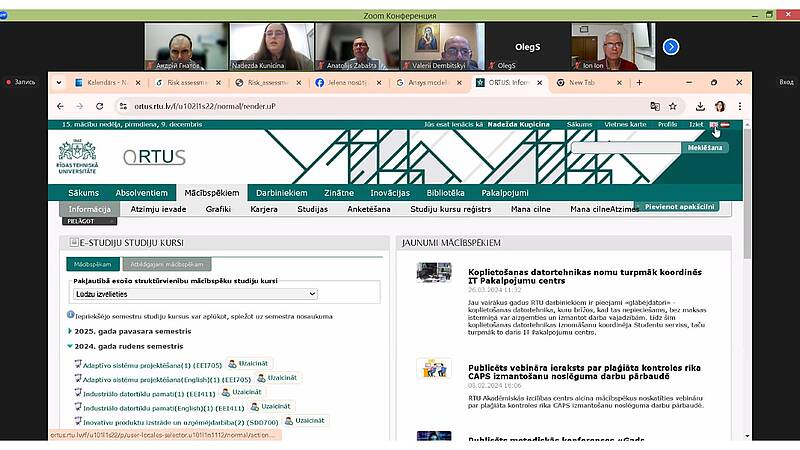Select the Mācībspēkam course tab
This screenshot has height=450, width=800.
click(92, 264)
